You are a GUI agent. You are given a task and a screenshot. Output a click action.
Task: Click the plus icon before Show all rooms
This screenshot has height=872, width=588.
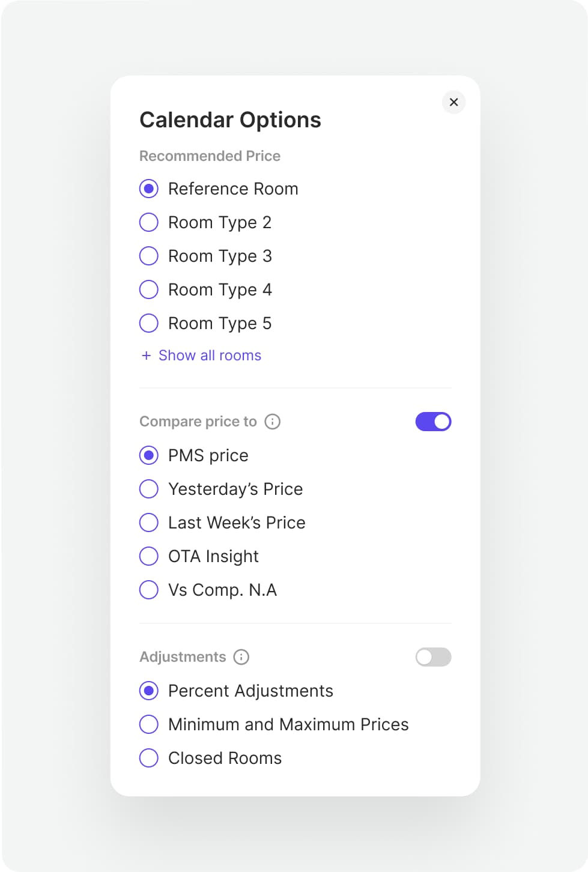click(146, 356)
